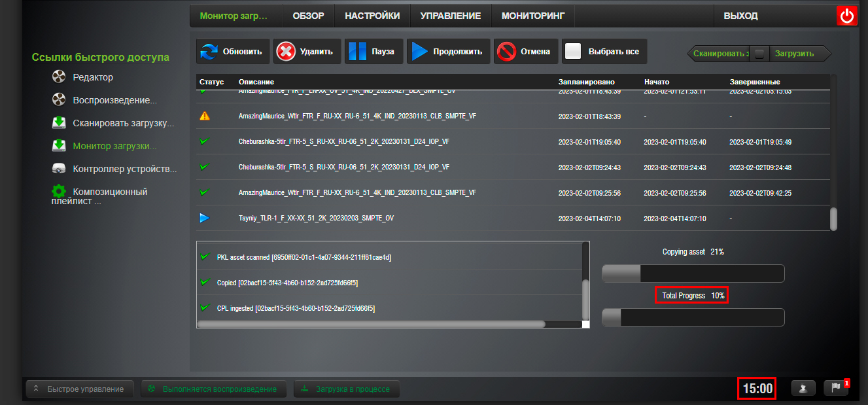Screen dimensions: 868x405
Task: Click the Завершенные column header
Action: [x=754, y=82]
